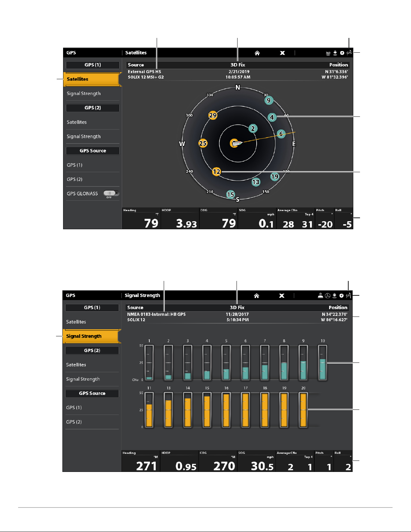
Task: Close the Satellites screen with X icon
Action: (282, 53)
